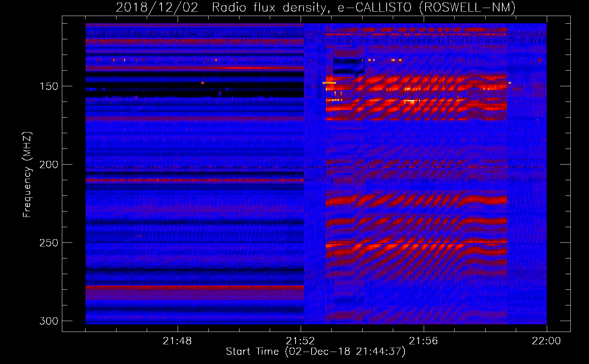Click the plot title 'Radio flux density, e-CALLISTO (ROSWELL-NM)'
The height and width of the screenshot is (364, 589).
[364, 7]
